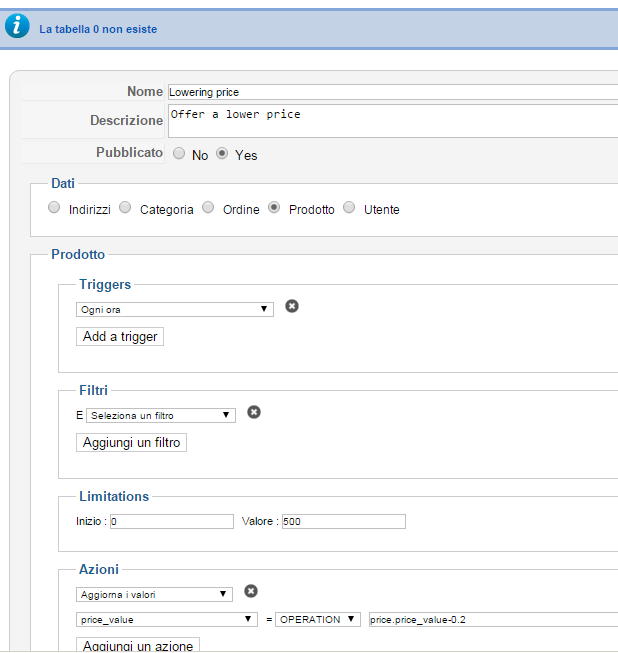The image size is (618, 653).
Task: Click the 'Triggers' section heading
Action: (x=105, y=284)
